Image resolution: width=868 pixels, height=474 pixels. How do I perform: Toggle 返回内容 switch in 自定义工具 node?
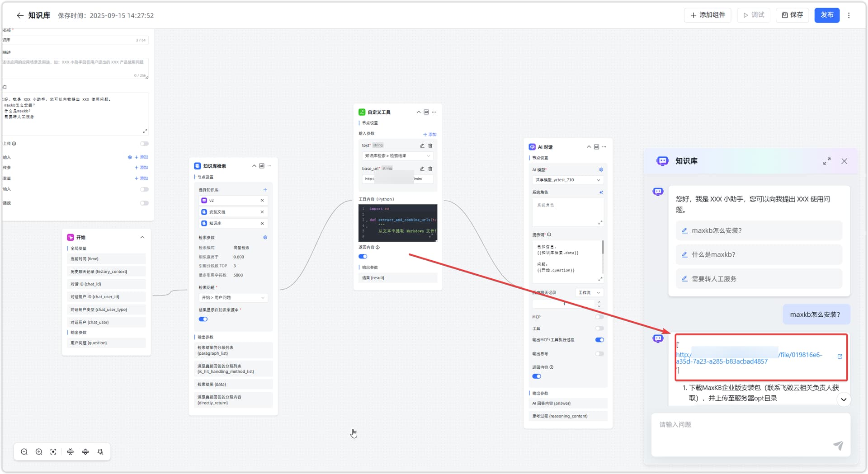coord(363,256)
